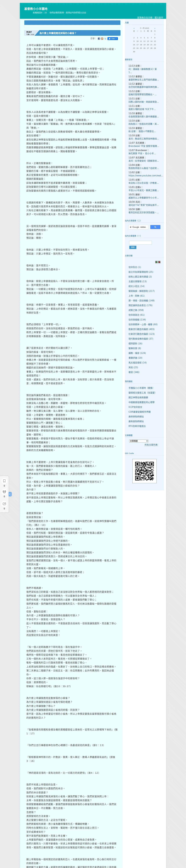The width and height of the screenshot is (186, 868).
Task: Select day 18 in the calendar
Action: coord(141,45)
